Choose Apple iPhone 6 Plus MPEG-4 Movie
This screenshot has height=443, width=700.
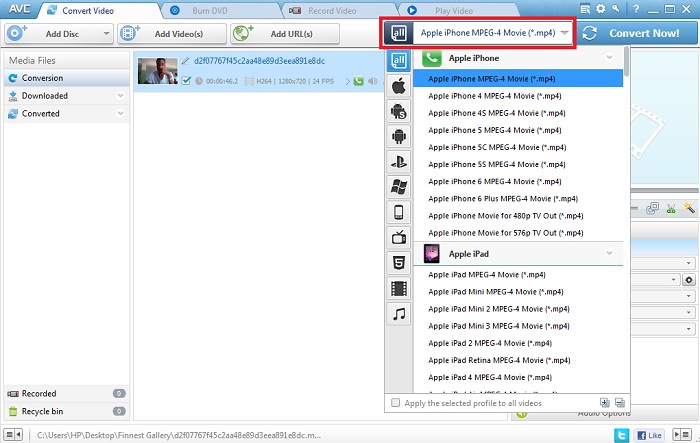click(x=518, y=199)
